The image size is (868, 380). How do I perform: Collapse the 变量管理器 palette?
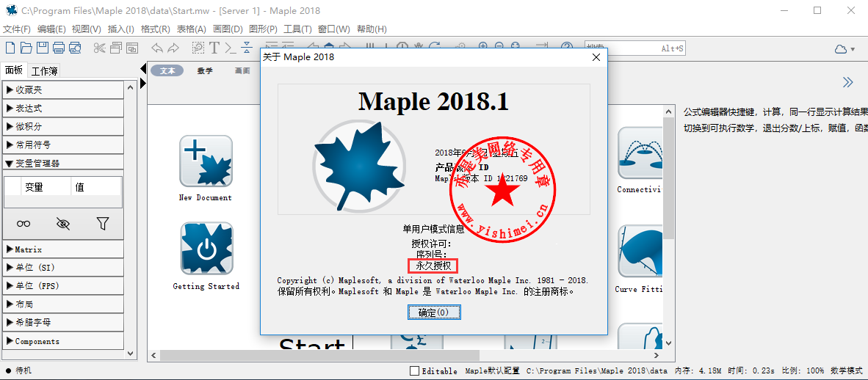pyautogui.click(x=63, y=163)
